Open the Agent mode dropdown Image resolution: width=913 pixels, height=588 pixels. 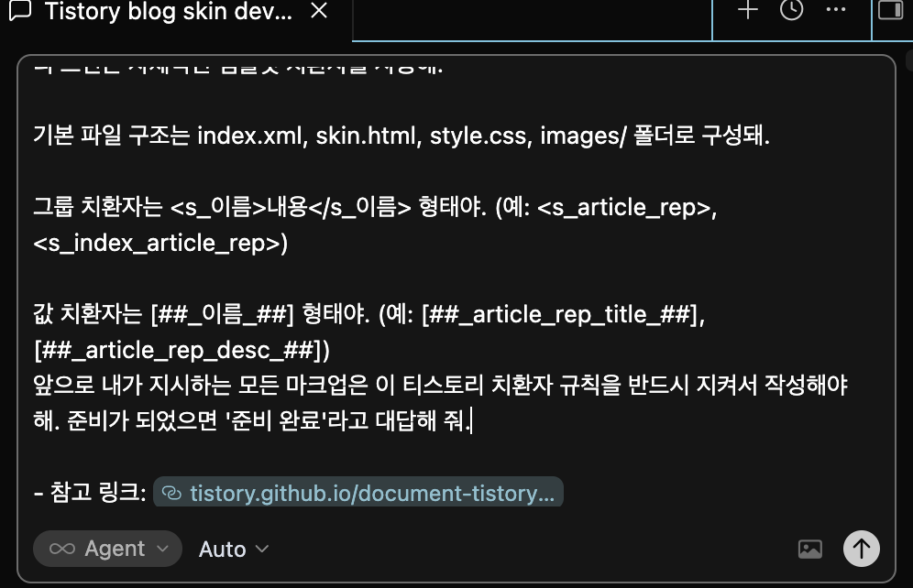(x=108, y=549)
